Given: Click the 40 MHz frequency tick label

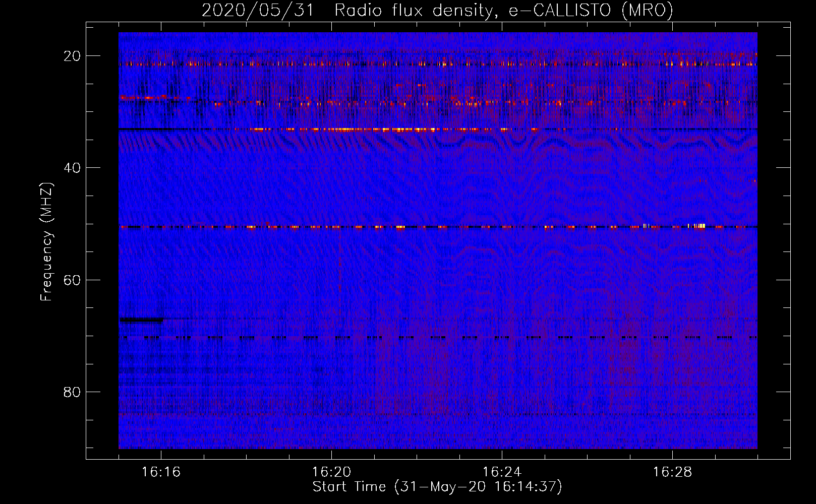Looking at the screenshot, I should (x=73, y=168).
